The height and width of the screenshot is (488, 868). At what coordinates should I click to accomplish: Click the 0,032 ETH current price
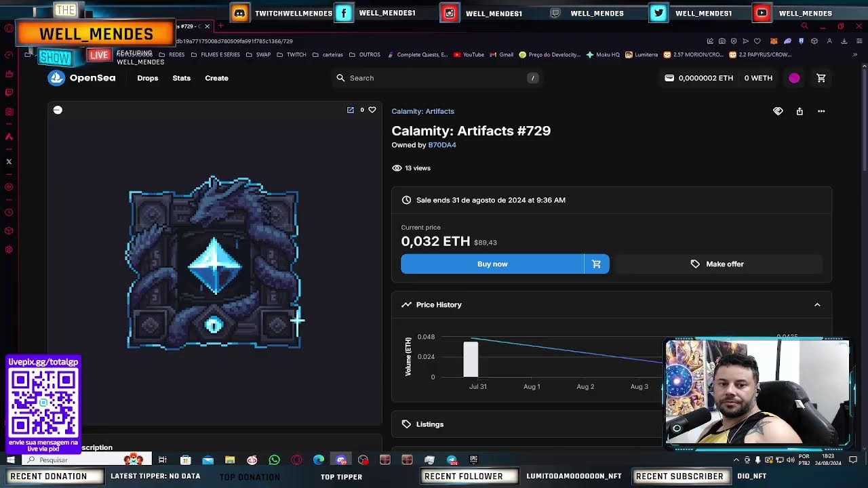point(435,241)
